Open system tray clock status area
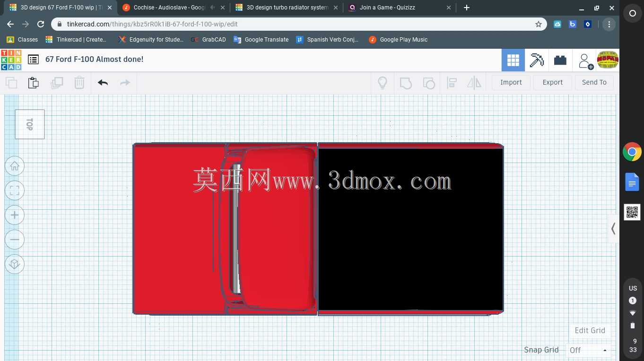644x361 pixels. click(633, 345)
